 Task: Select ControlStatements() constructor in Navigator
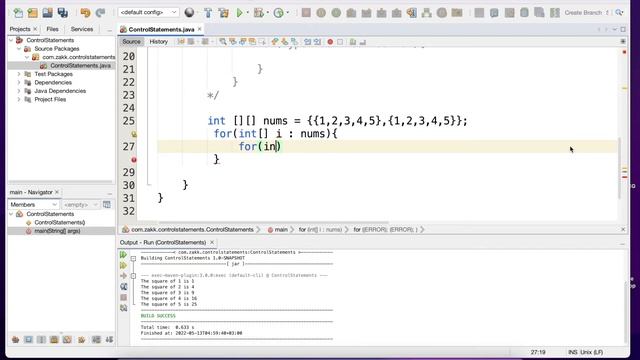point(60,222)
